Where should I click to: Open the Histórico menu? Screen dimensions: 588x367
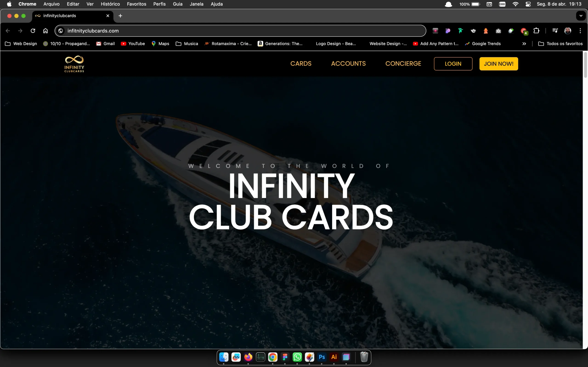[110, 4]
